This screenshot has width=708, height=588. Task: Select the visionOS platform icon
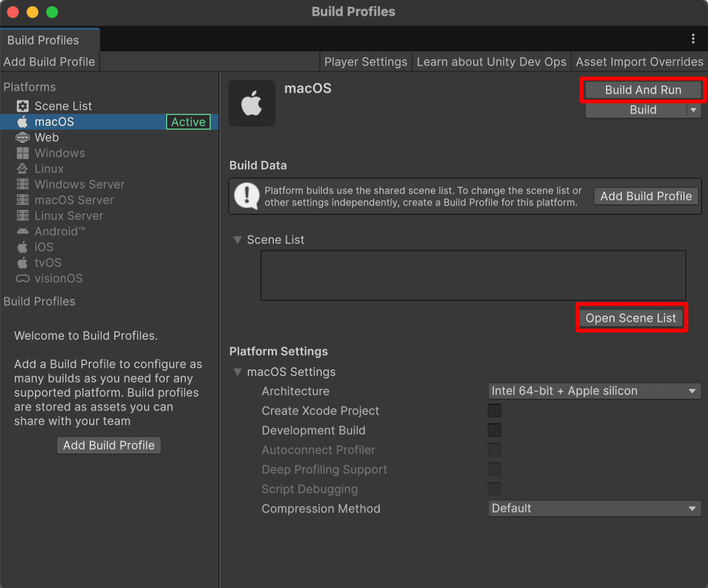(x=22, y=278)
